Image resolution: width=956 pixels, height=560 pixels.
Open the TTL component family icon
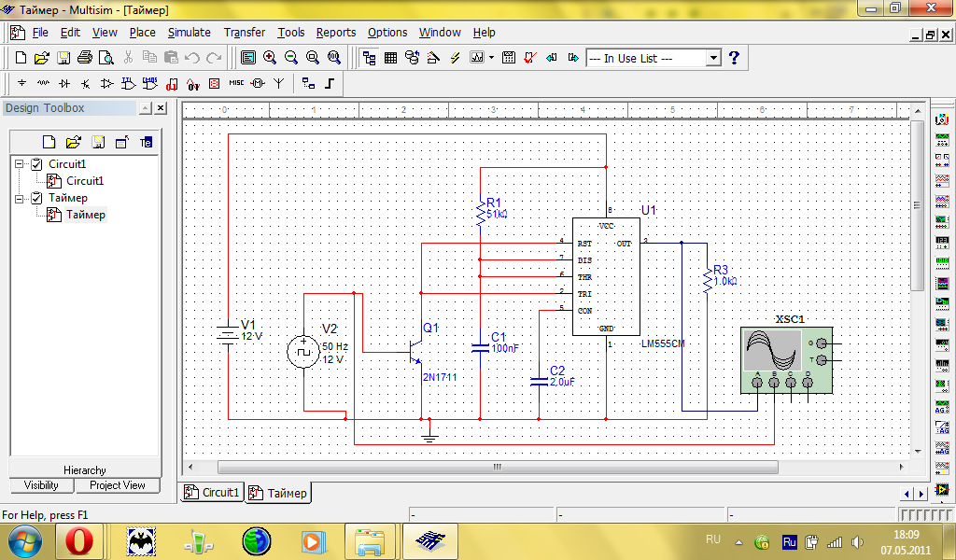pos(129,83)
